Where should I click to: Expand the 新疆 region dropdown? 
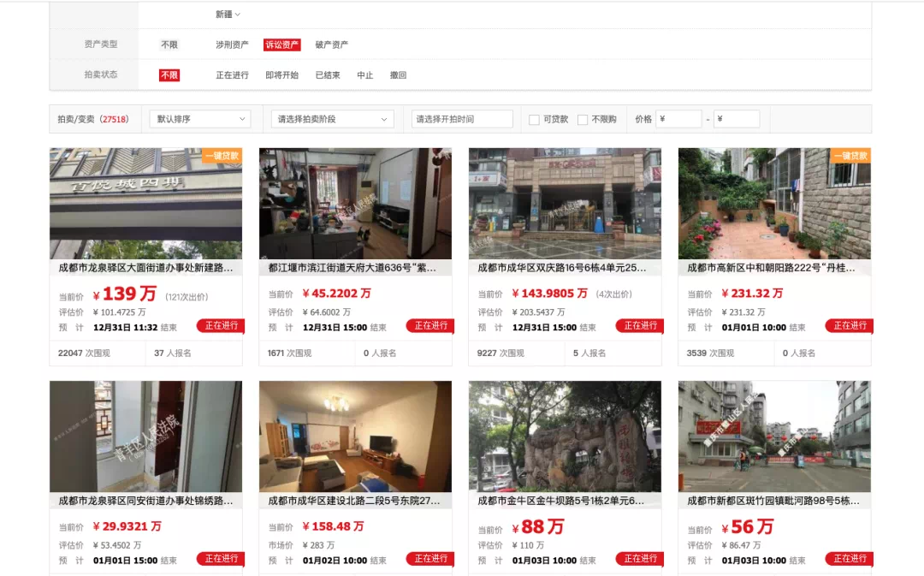[x=228, y=15]
